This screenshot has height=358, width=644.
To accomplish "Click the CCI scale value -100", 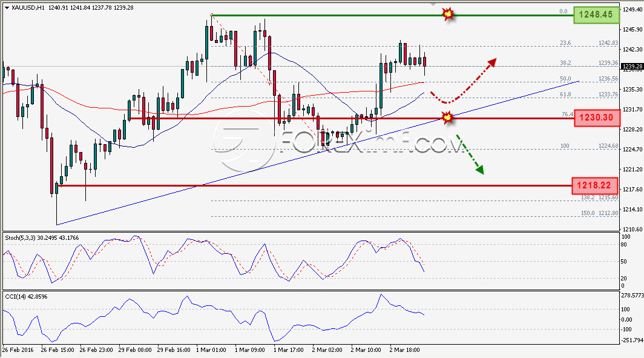I will 626,330.
